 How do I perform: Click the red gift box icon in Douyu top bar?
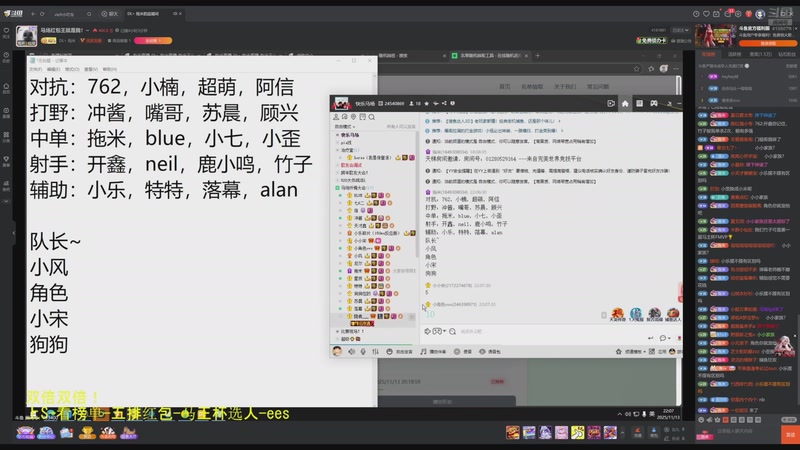click(748, 14)
